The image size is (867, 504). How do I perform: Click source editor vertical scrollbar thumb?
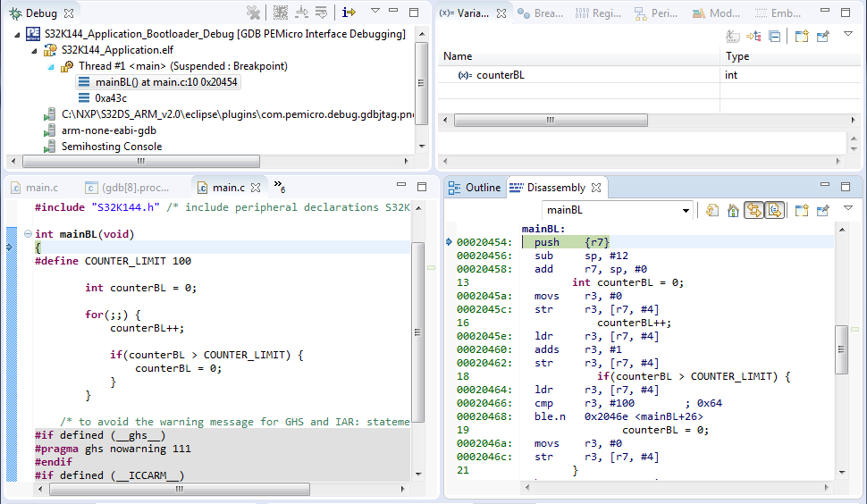coord(418,332)
